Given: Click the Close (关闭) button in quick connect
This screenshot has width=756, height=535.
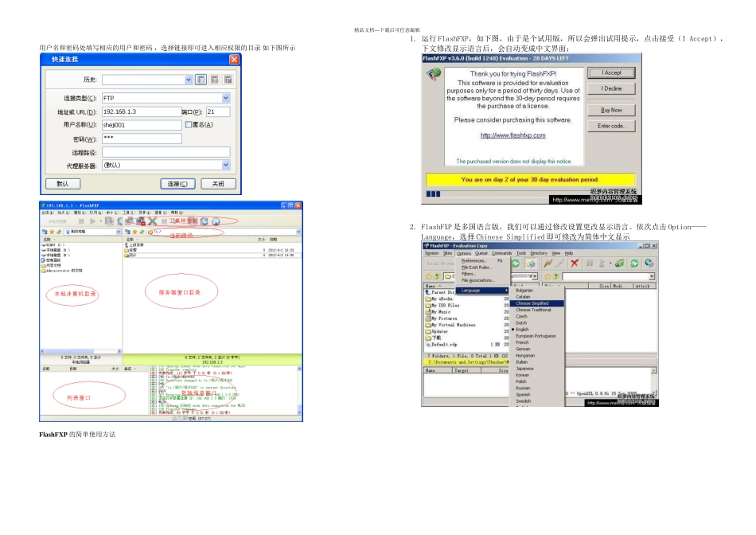Looking at the screenshot, I should [x=218, y=184].
